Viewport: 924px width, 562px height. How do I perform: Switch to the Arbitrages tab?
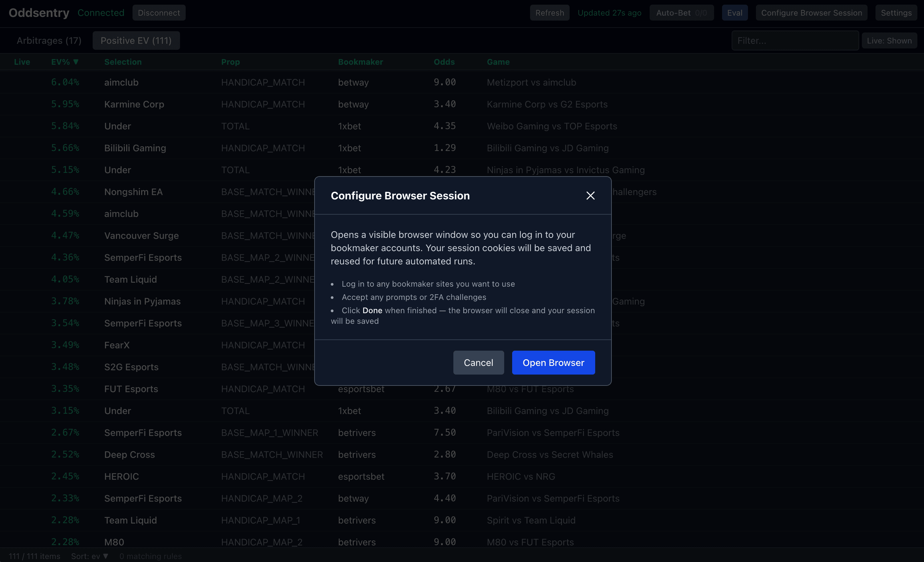point(48,40)
